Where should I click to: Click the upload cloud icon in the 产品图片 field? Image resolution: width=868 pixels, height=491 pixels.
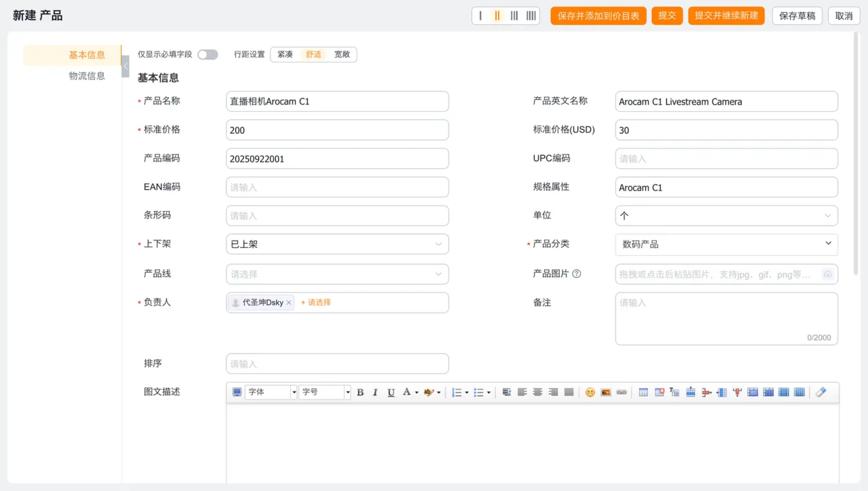click(x=828, y=274)
